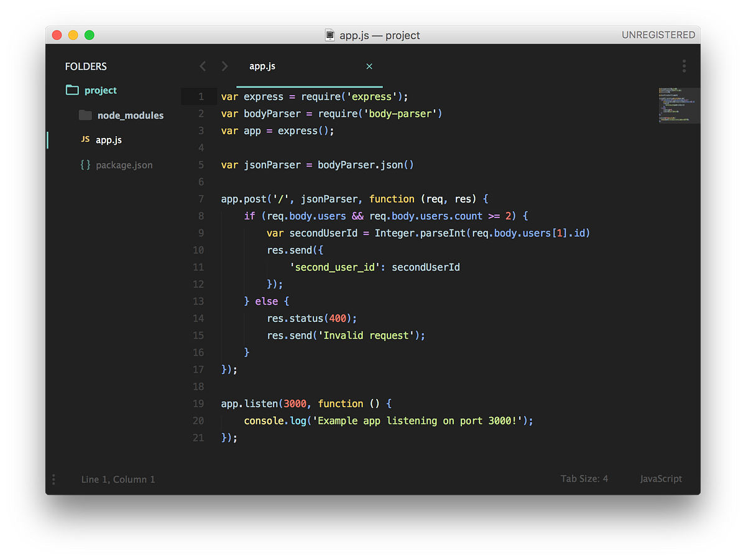Click the document icon in title bar
Image resolution: width=746 pixels, height=560 pixels.
pyautogui.click(x=330, y=35)
